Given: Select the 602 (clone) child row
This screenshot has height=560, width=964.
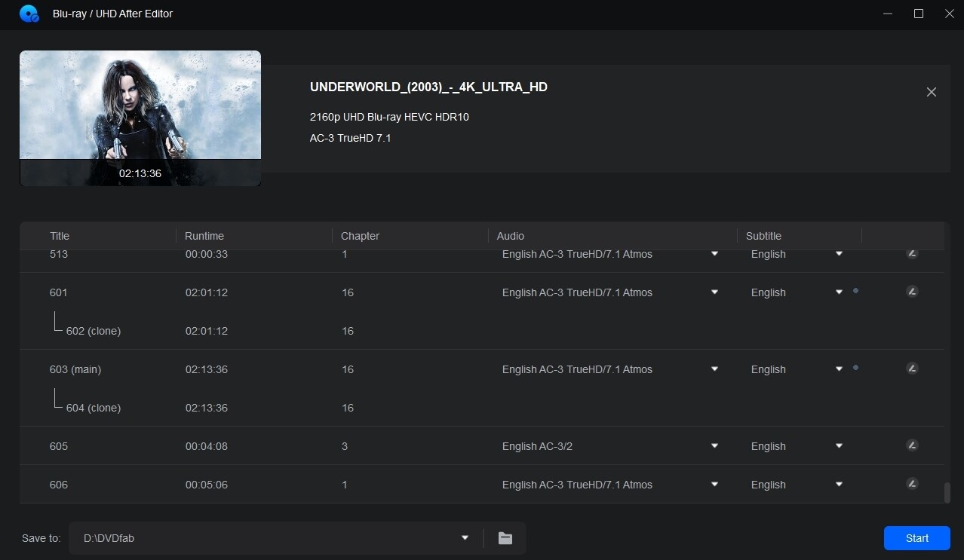Looking at the screenshot, I should [x=482, y=331].
